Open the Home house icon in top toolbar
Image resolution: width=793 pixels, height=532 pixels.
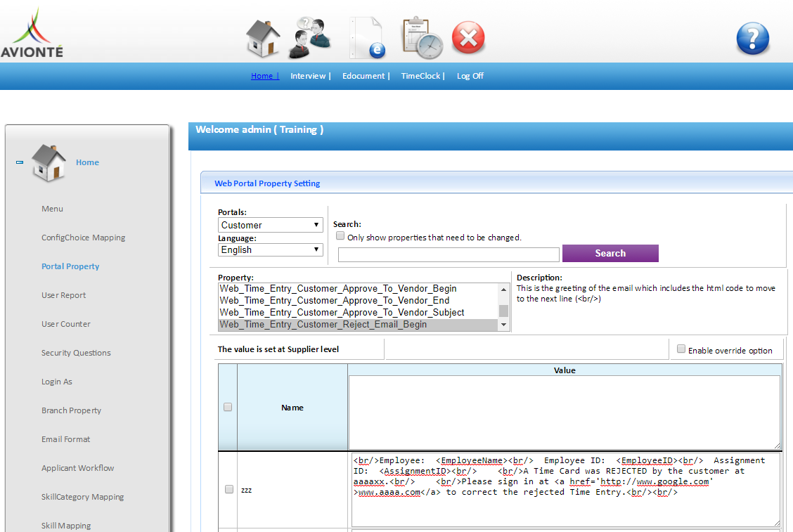pos(262,38)
